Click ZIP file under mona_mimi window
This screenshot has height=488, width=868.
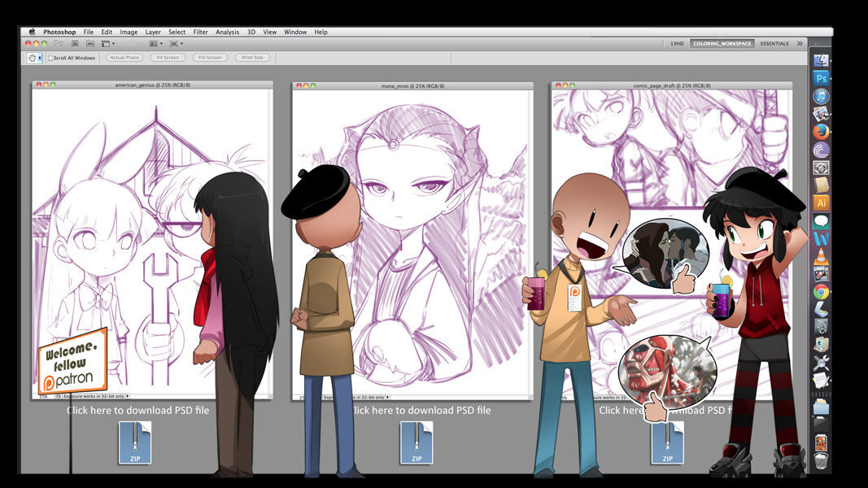tap(416, 442)
